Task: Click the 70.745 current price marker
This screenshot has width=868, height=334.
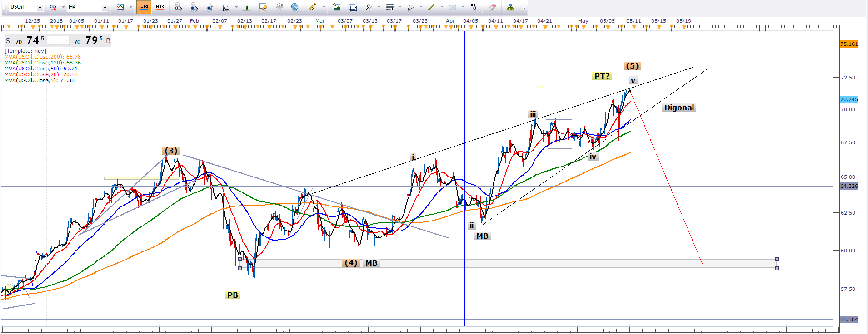Action: (848, 99)
